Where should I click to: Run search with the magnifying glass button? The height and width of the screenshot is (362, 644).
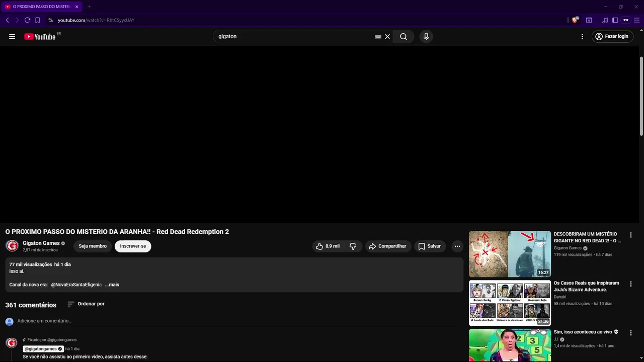point(404,36)
